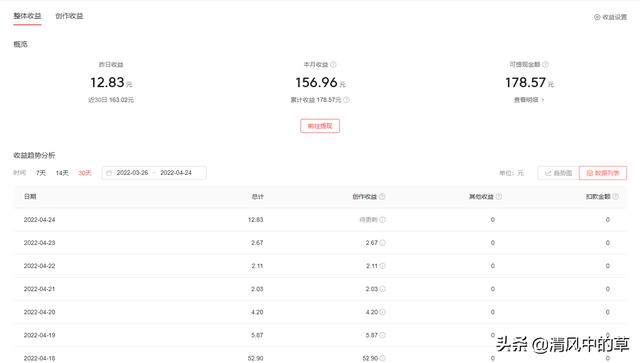Click the 前往提现 button

point(320,126)
